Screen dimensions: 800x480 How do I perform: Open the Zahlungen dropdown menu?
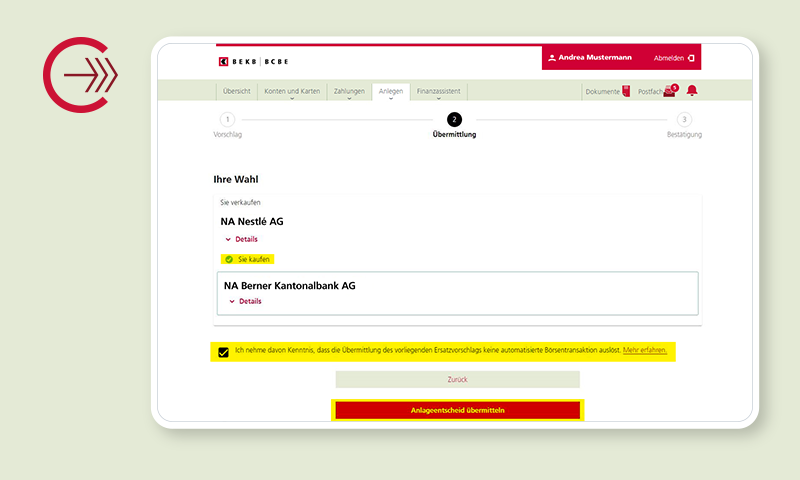pos(349,92)
